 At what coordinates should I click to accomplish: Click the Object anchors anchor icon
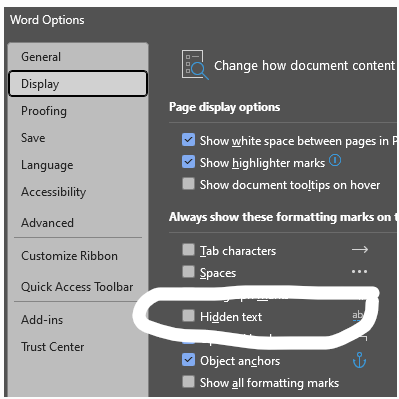(x=359, y=360)
